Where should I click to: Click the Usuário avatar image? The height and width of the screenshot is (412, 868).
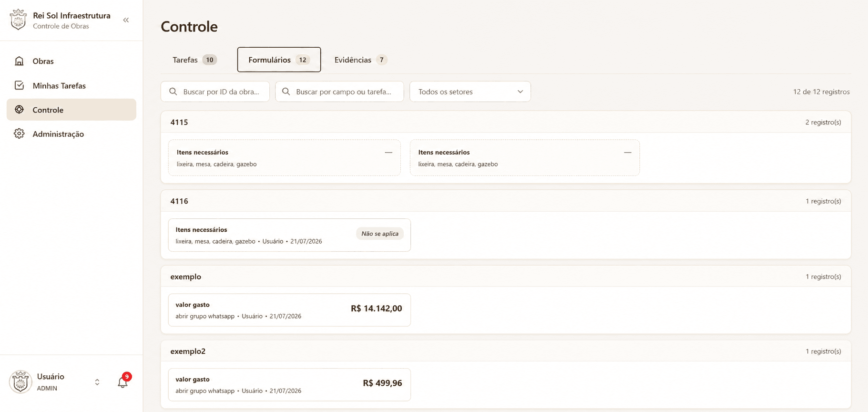point(20,382)
